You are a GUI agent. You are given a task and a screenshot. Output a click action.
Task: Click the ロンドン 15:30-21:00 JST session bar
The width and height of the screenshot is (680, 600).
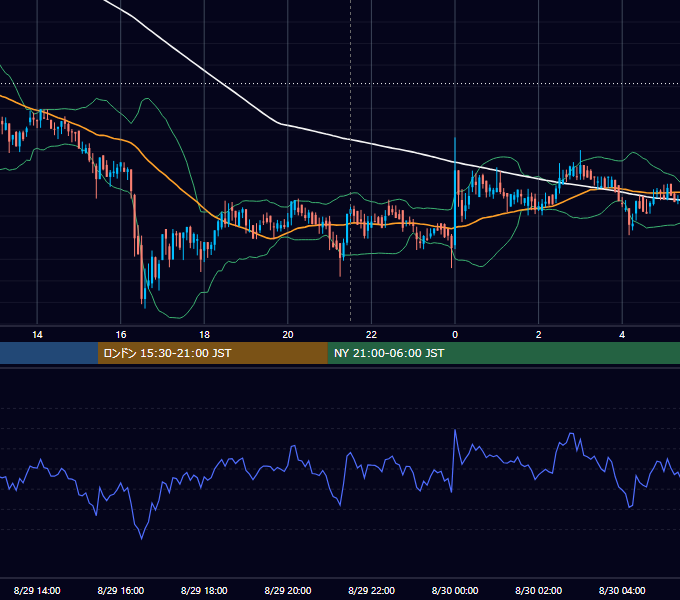(x=212, y=353)
